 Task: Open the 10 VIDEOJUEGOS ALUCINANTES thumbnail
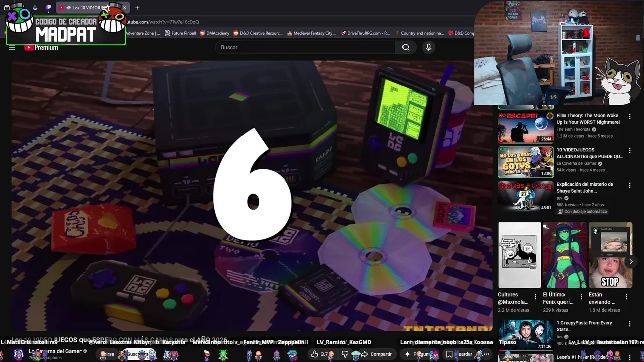tap(526, 162)
